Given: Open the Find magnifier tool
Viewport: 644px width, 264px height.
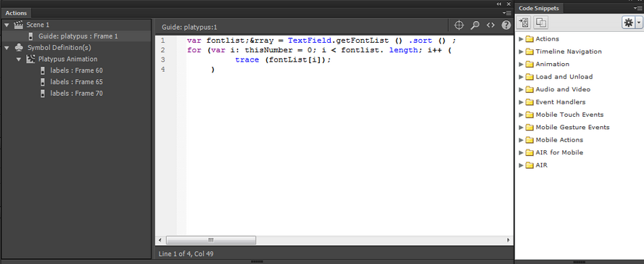Looking at the screenshot, I should pyautogui.click(x=475, y=25).
